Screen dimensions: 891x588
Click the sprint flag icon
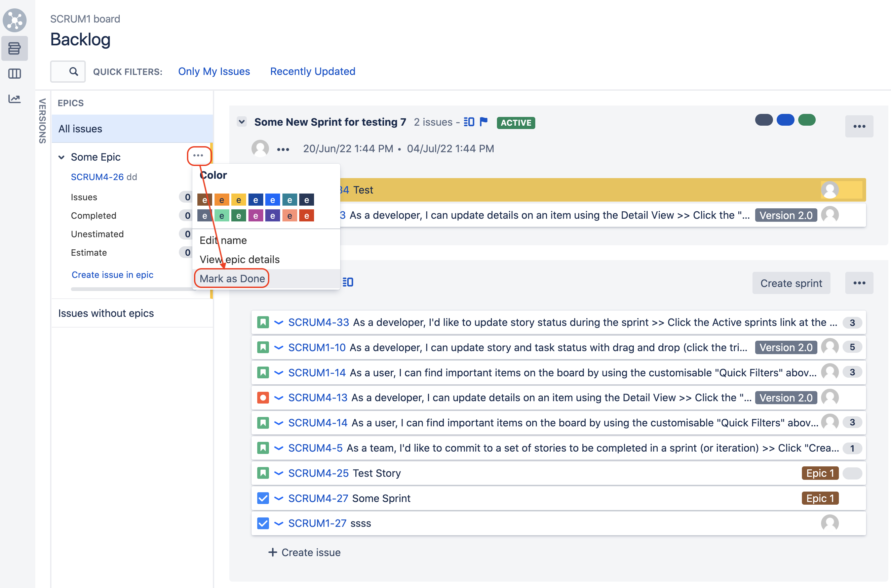tap(483, 122)
